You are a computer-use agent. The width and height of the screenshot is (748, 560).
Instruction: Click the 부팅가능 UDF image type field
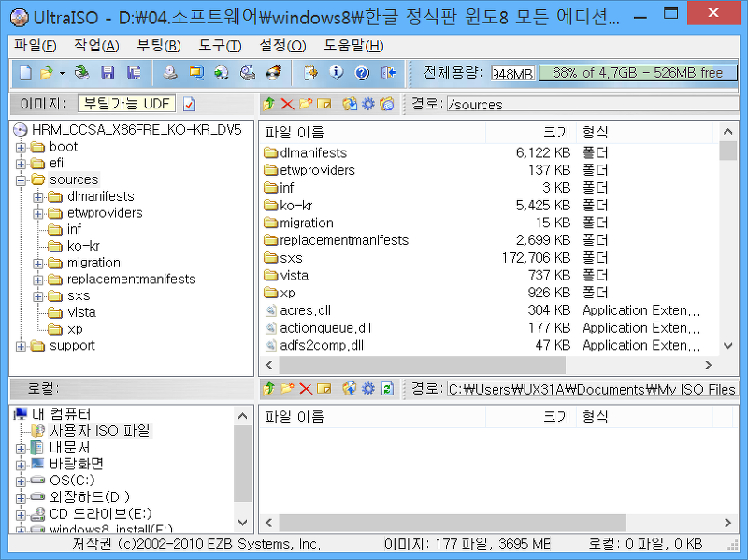click(x=126, y=104)
